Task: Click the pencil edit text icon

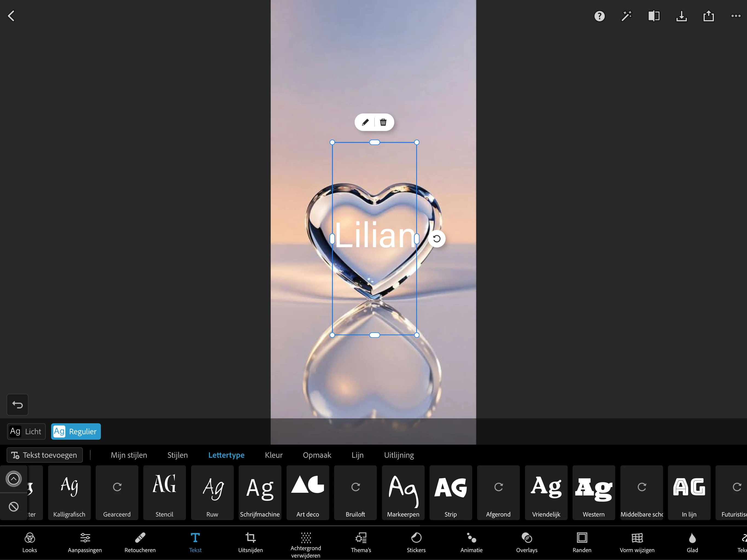Action: coord(365,122)
